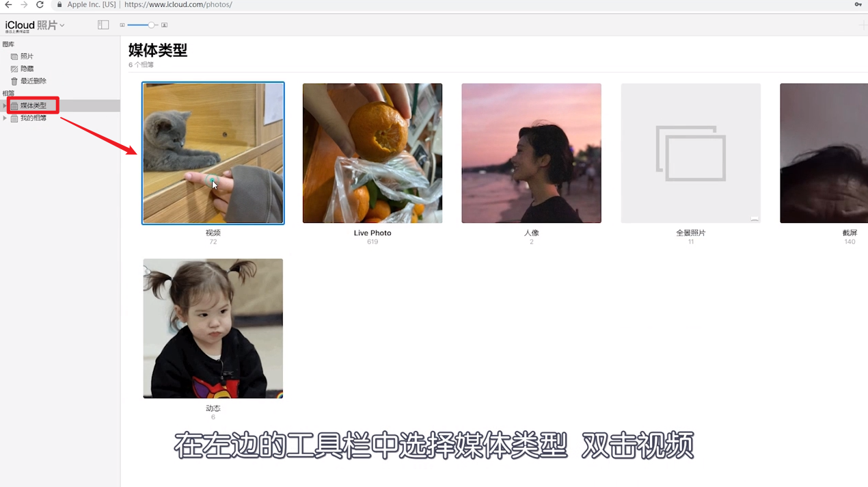Click the 图库 section header
This screenshot has height=487, width=868.
[x=8, y=44]
